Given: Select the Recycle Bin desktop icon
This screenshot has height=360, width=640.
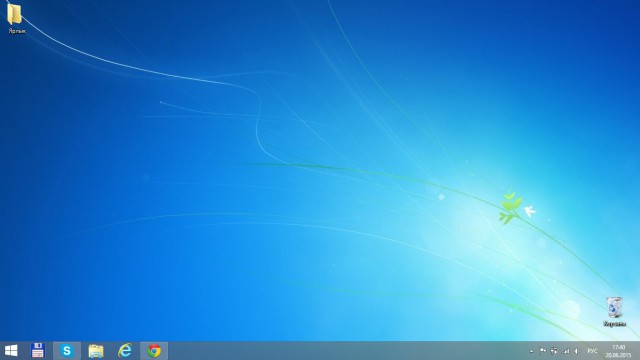Looking at the screenshot, I should tap(614, 312).
